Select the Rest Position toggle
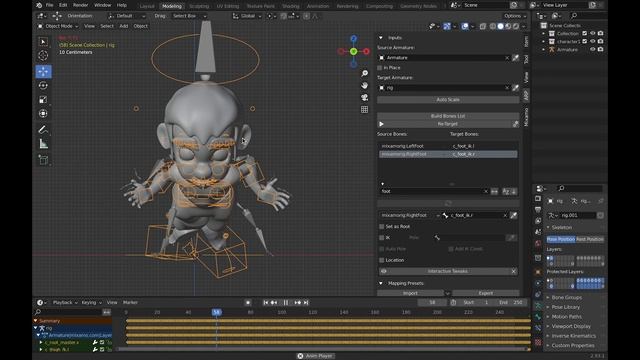 point(590,239)
